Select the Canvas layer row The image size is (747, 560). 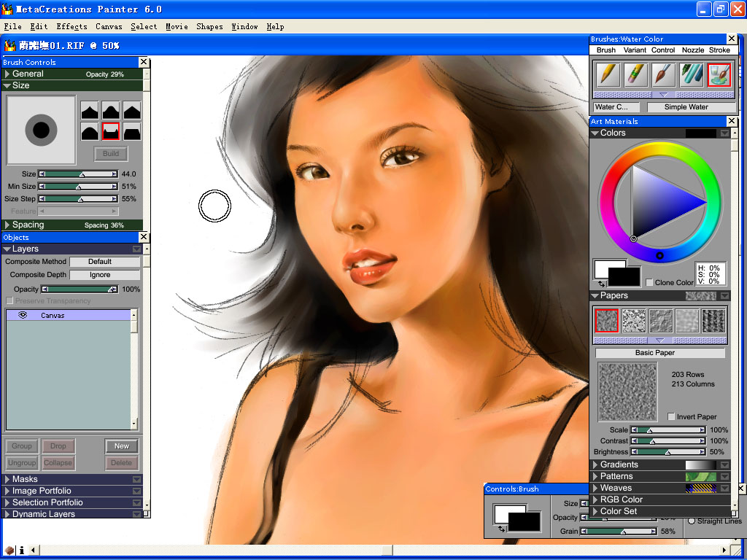point(68,315)
